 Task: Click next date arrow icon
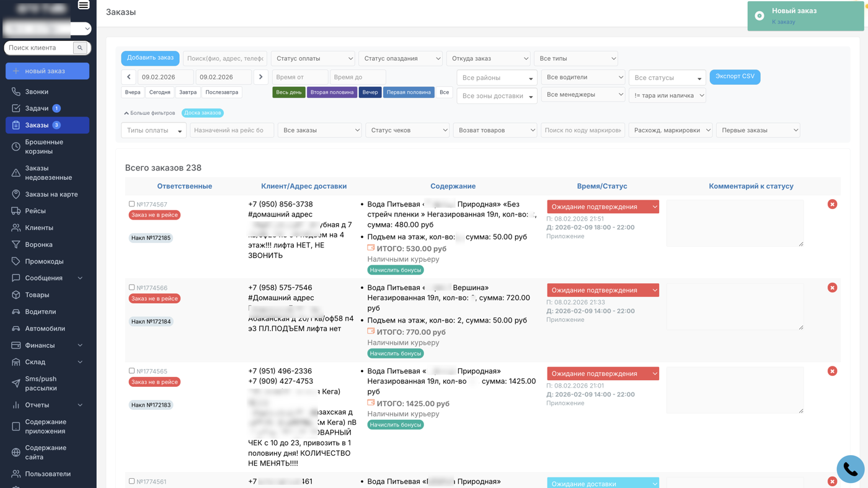pyautogui.click(x=261, y=77)
